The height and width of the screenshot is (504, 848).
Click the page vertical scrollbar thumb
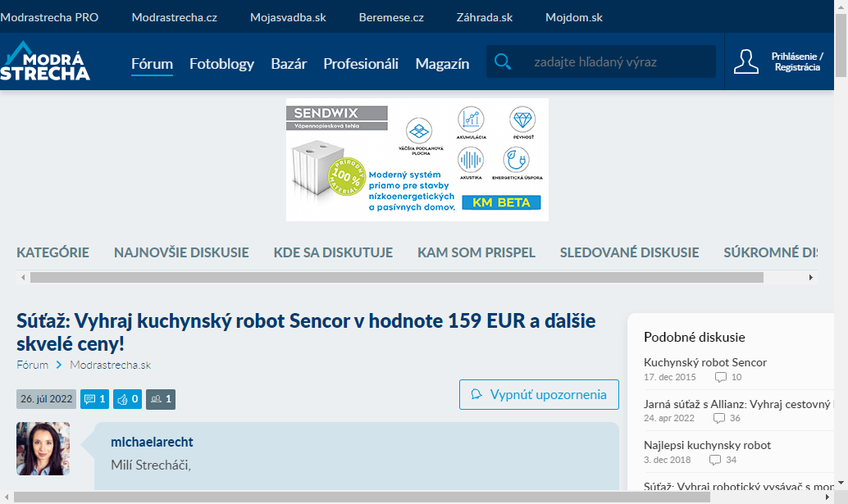841,46
